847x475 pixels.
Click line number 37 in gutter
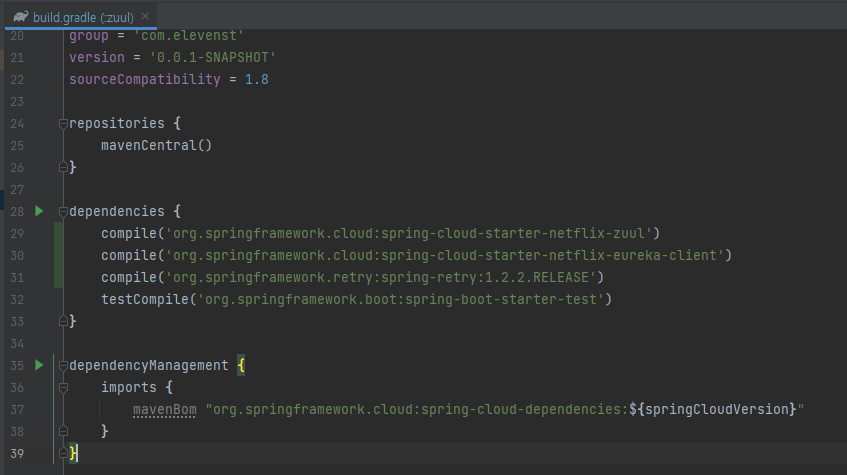(x=17, y=410)
